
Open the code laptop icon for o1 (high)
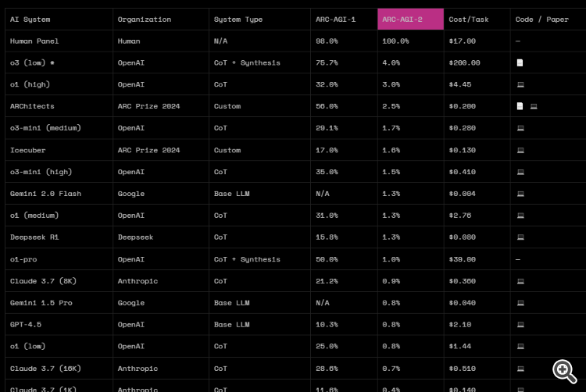[x=520, y=84]
